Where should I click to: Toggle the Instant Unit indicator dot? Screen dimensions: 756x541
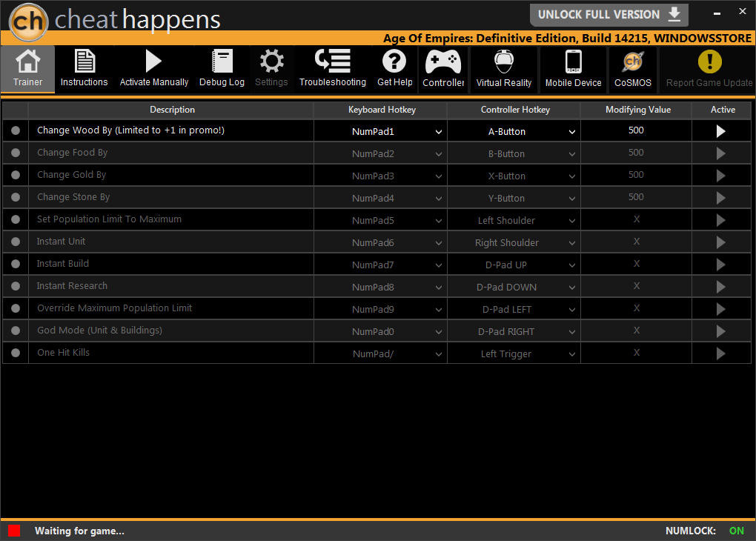16,242
